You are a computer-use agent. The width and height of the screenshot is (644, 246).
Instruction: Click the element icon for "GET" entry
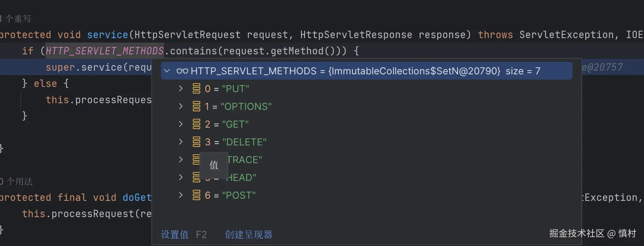tap(197, 124)
